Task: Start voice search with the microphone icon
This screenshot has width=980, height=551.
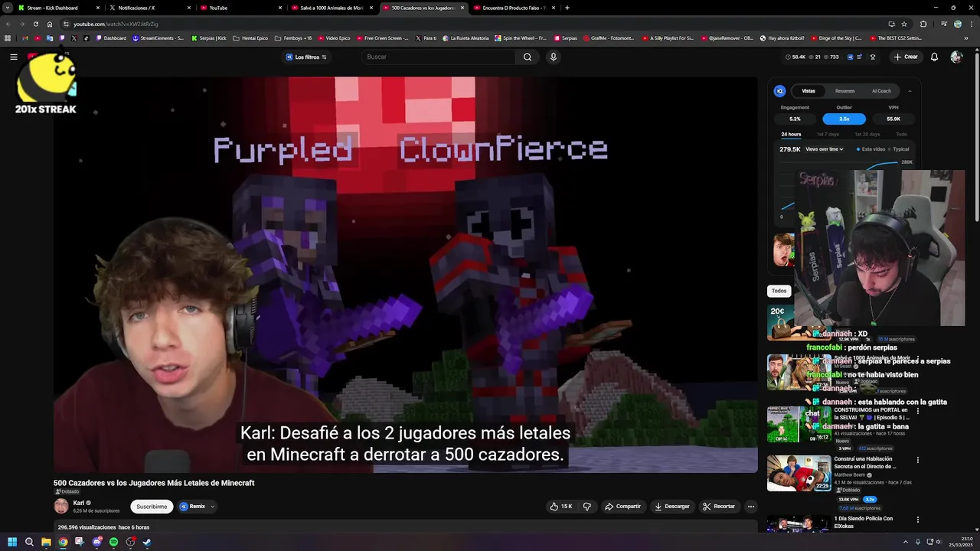Action: tap(553, 57)
